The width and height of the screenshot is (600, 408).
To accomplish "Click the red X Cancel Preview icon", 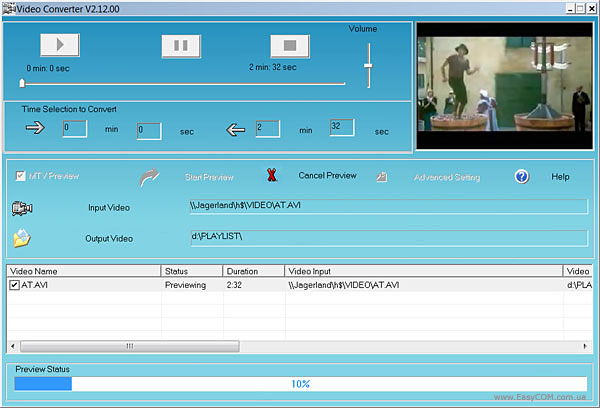I will (270, 176).
